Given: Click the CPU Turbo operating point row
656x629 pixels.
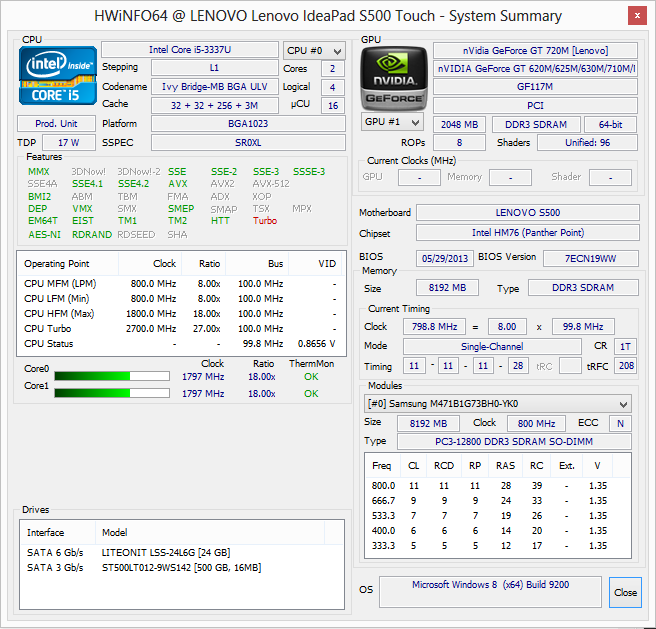Looking at the screenshot, I should coord(181,329).
